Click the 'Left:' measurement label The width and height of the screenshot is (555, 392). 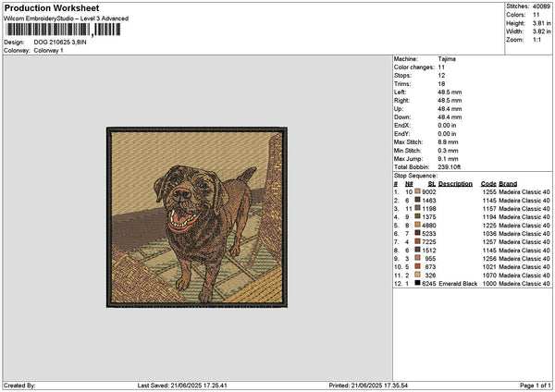[x=400, y=92]
